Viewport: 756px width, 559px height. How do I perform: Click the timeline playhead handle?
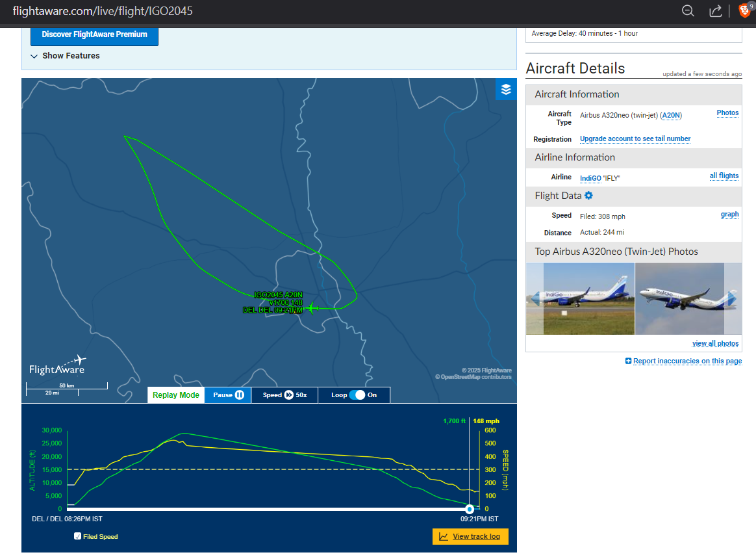click(470, 510)
